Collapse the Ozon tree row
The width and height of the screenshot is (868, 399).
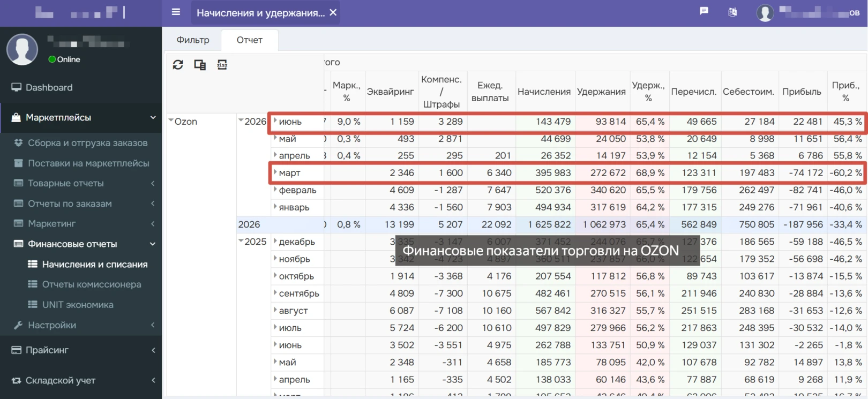click(x=171, y=121)
